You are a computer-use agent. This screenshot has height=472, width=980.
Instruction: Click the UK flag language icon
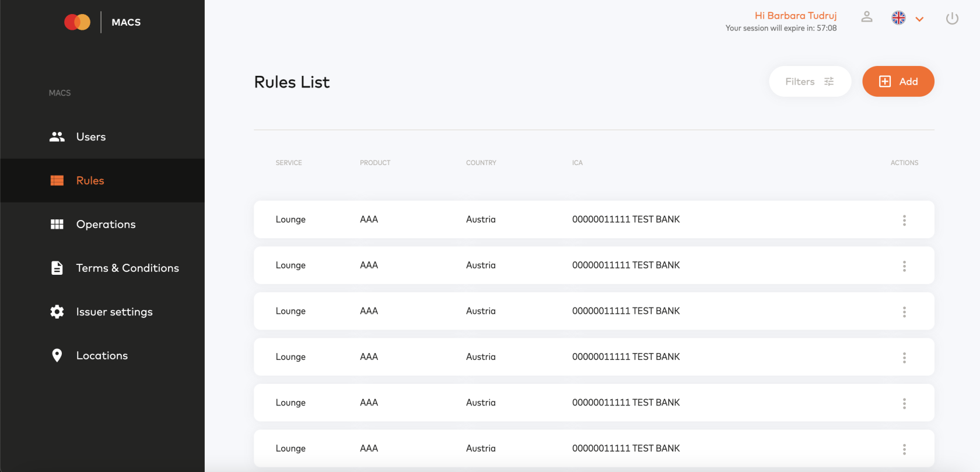pyautogui.click(x=898, y=18)
